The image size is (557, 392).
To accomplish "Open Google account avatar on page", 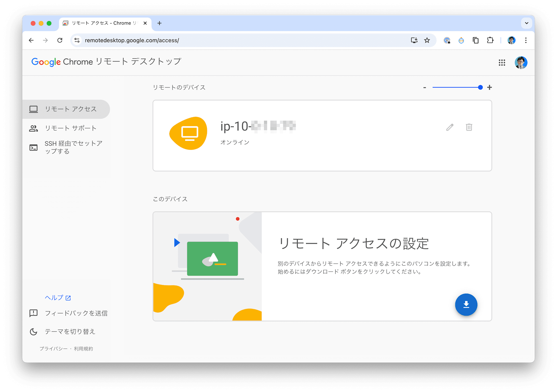I will click(x=521, y=62).
